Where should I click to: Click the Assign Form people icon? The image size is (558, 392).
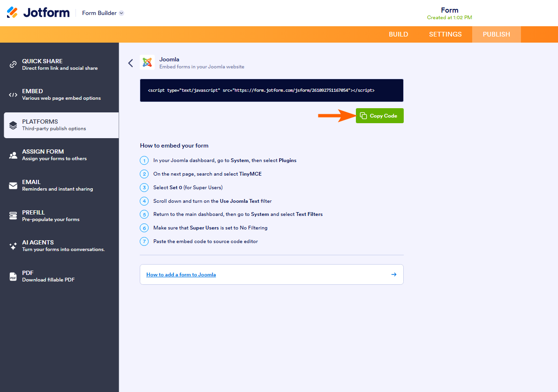11,155
